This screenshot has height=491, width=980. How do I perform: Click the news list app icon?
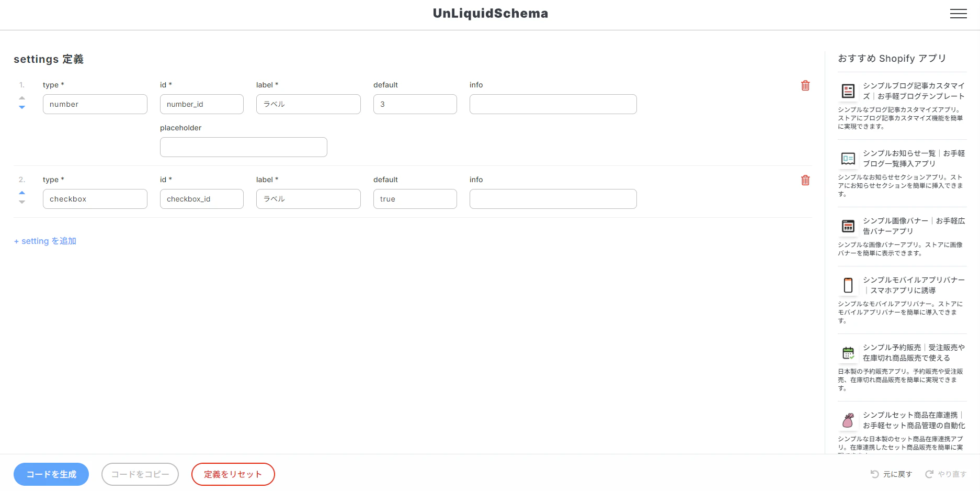pos(848,159)
